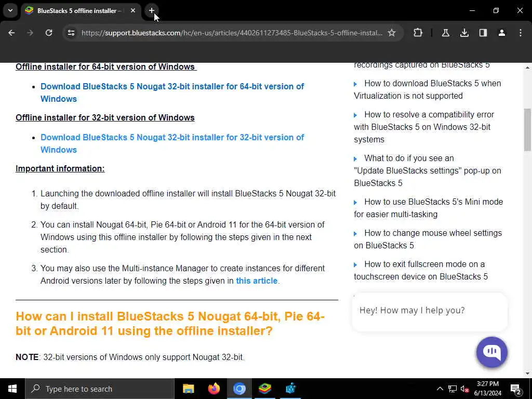532x399 pixels.
Task: Close the BlueStacks 5 offline installer tab
Action: [x=133, y=10]
